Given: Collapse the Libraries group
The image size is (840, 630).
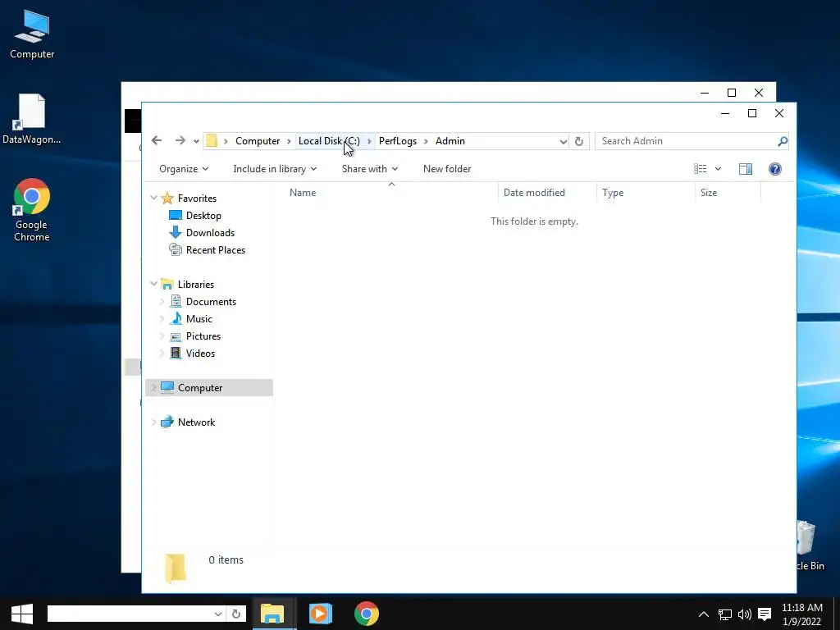Looking at the screenshot, I should tap(153, 284).
